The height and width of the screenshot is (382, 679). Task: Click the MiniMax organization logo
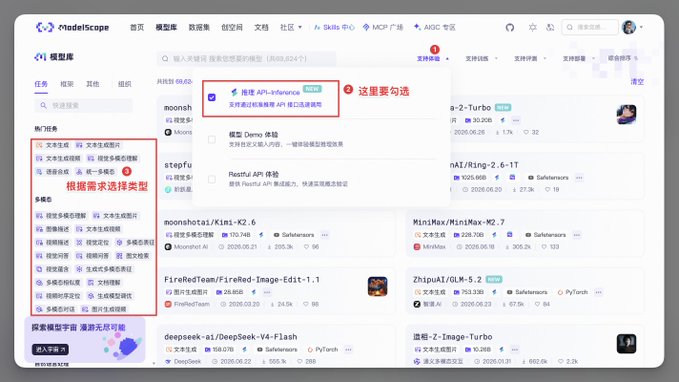tap(417, 247)
